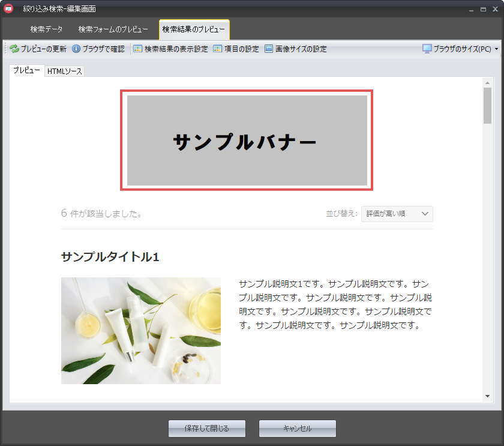Image resolution: width=504 pixels, height=446 pixels.
Task: Click the 画像サイズの設定 image icon
Action: pos(269,49)
